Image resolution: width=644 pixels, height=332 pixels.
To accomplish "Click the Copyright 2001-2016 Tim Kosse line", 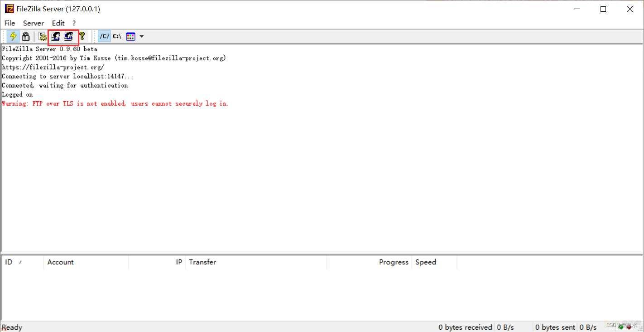I will tap(114, 58).
